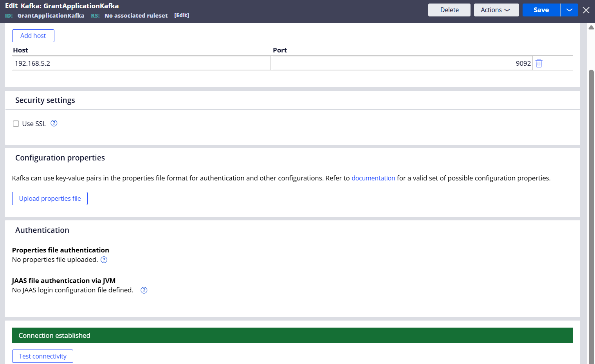
Task: Click the GrantApplicationKafka ID value in header
Action: click(51, 16)
